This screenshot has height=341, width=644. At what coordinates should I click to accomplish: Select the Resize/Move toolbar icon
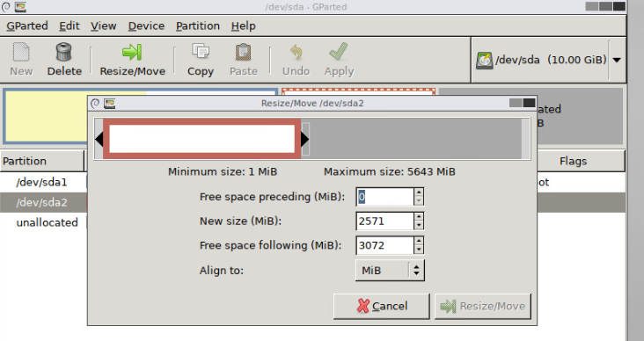pyautogui.click(x=132, y=52)
